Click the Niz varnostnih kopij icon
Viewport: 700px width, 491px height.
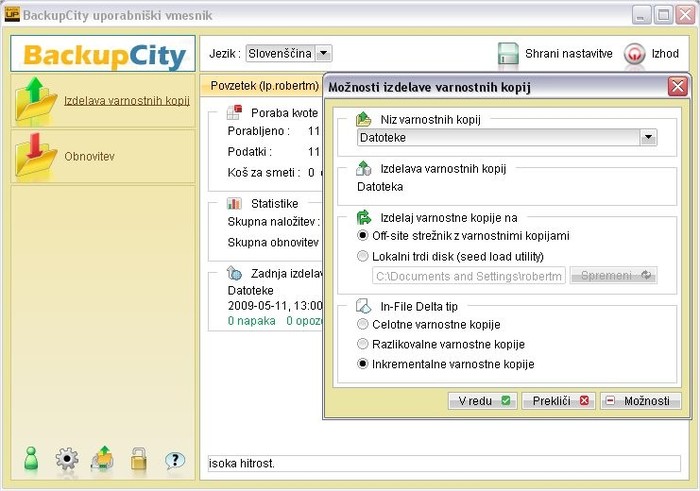click(363, 120)
